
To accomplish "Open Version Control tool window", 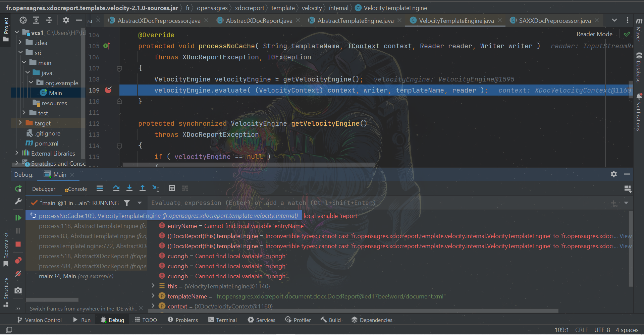I will 40,320.
